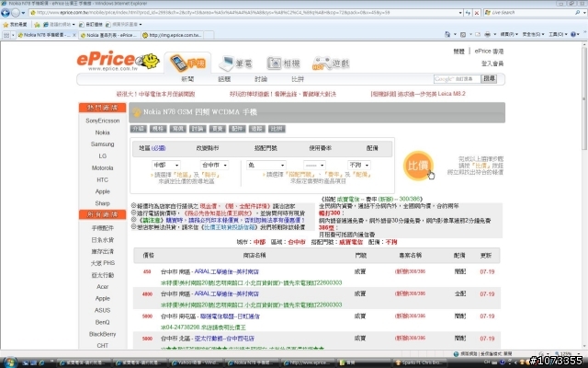Click the 手機配件 sidebar category
This screenshot has height=368, width=588.
[102, 228]
